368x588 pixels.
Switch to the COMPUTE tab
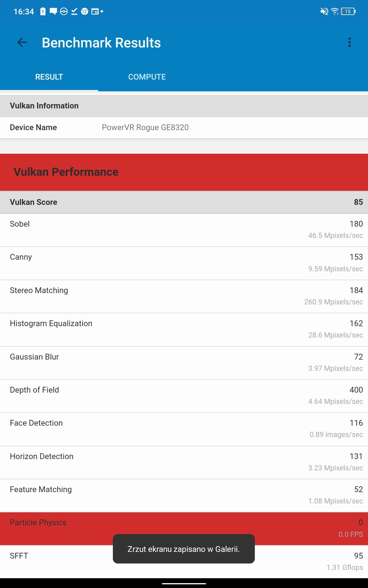[x=147, y=77]
